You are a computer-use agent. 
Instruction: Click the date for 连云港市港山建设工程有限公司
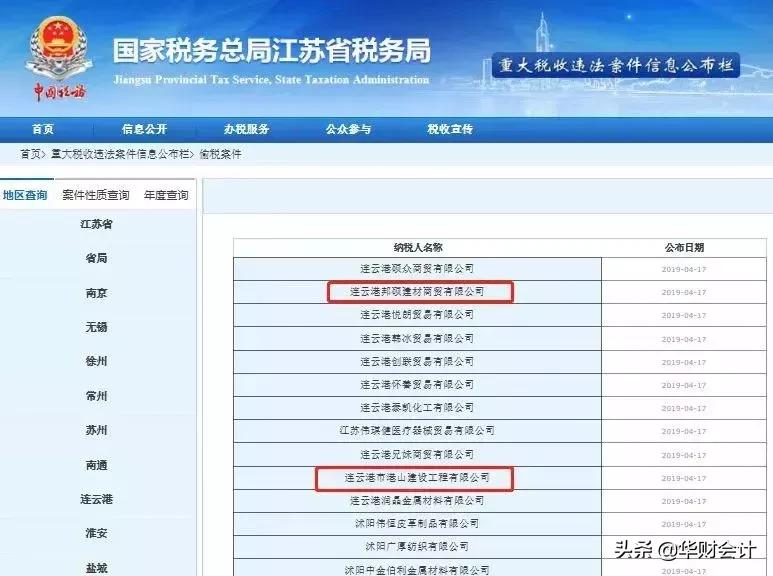(684, 478)
